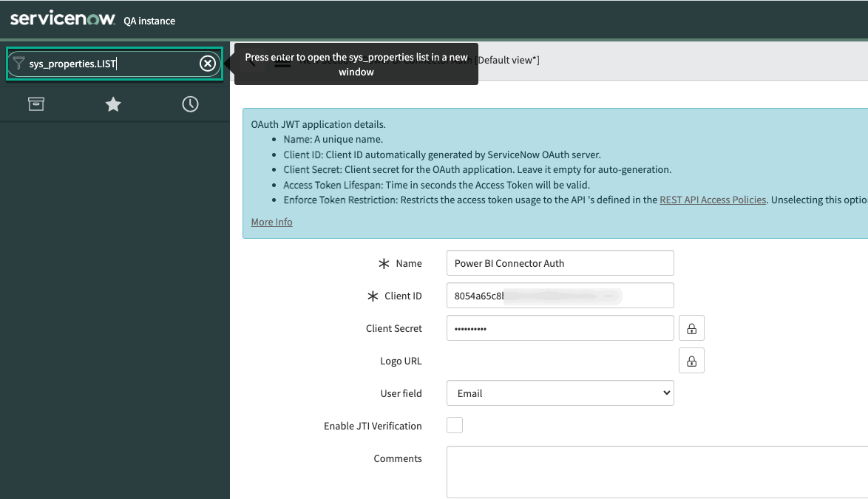Click the sys_properties tooltip message

356,64
